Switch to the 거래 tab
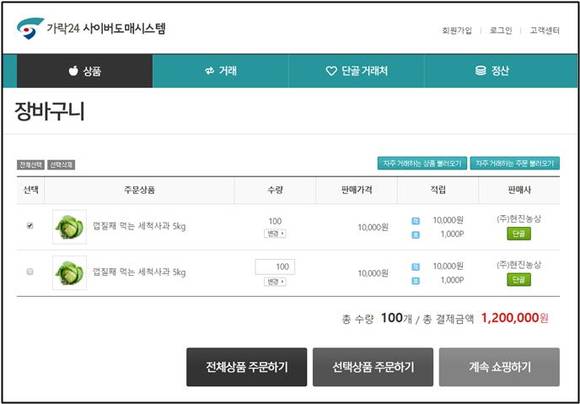This screenshot has height=404, width=580. (x=220, y=71)
